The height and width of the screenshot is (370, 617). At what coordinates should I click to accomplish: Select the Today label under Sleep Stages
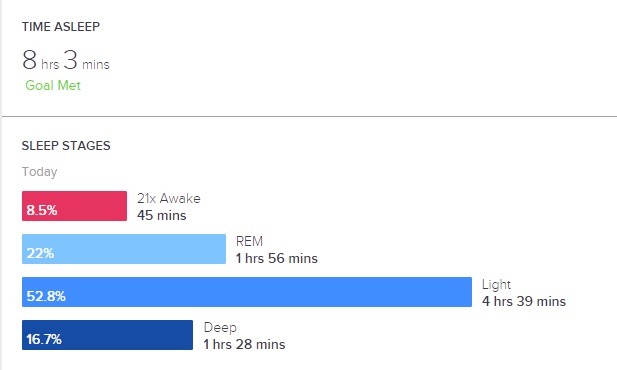(x=39, y=172)
